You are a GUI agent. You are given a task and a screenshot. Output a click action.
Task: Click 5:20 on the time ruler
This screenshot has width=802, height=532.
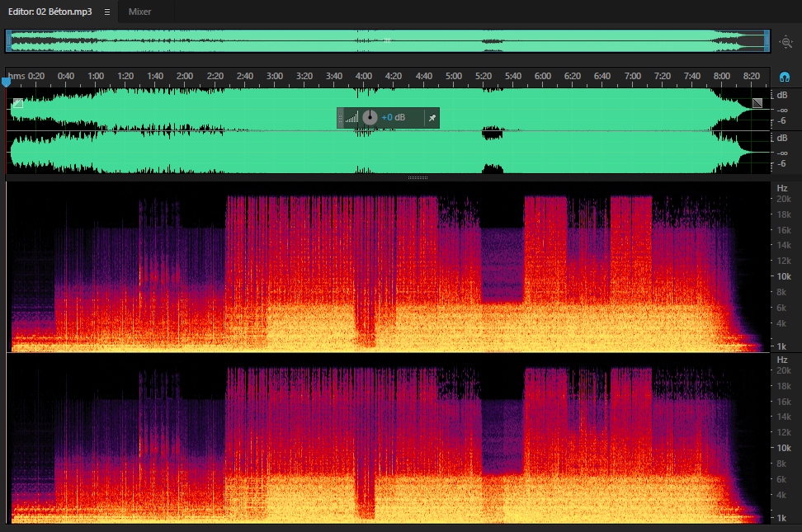point(484,76)
